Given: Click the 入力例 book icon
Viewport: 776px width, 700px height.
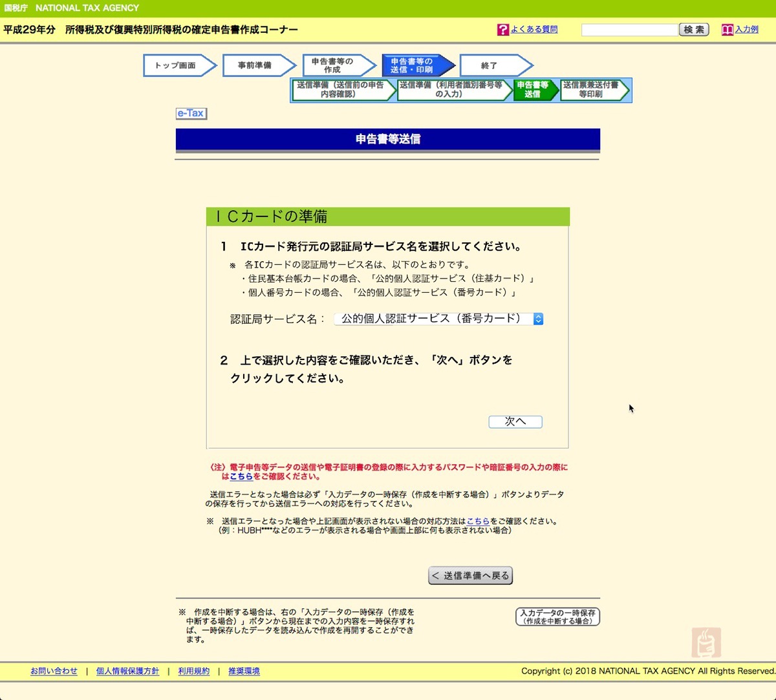Looking at the screenshot, I should (727, 30).
